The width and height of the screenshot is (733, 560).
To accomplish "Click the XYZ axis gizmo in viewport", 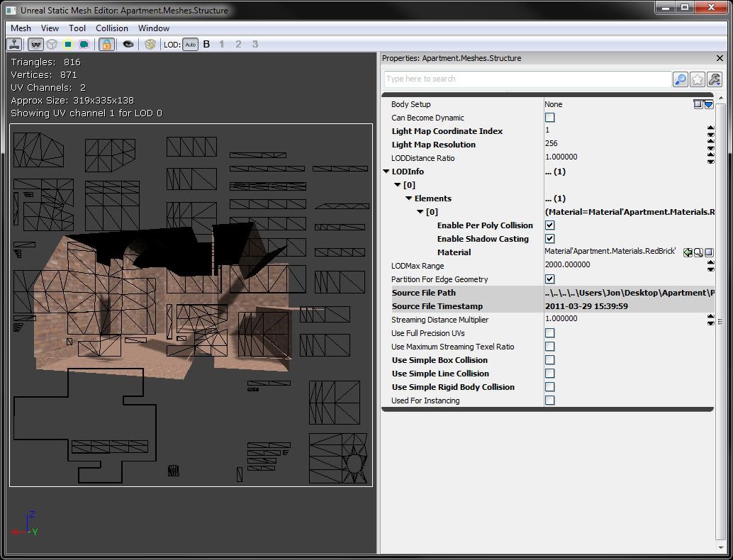I will pos(24,525).
